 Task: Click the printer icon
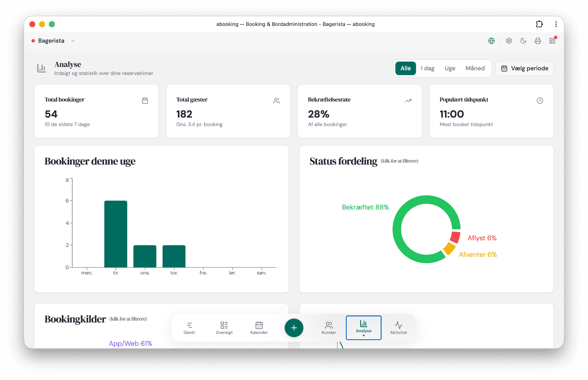click(538, 41)
